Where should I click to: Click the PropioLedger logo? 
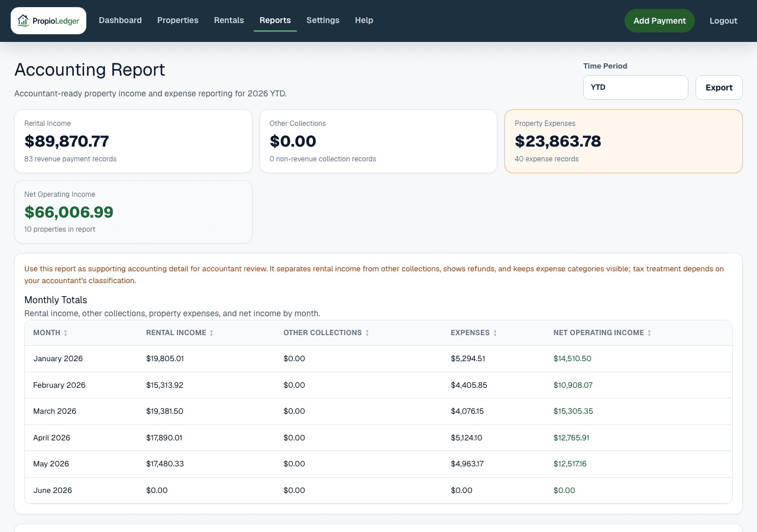pyautogui.click(x=48, y=21)
